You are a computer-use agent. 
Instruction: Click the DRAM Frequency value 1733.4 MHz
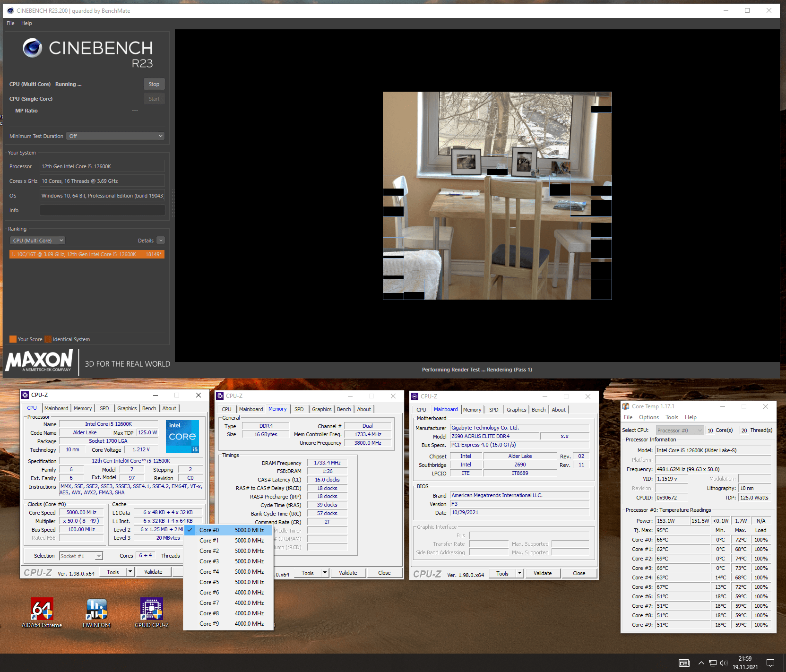pyautogui.click(x=327, y=463)
